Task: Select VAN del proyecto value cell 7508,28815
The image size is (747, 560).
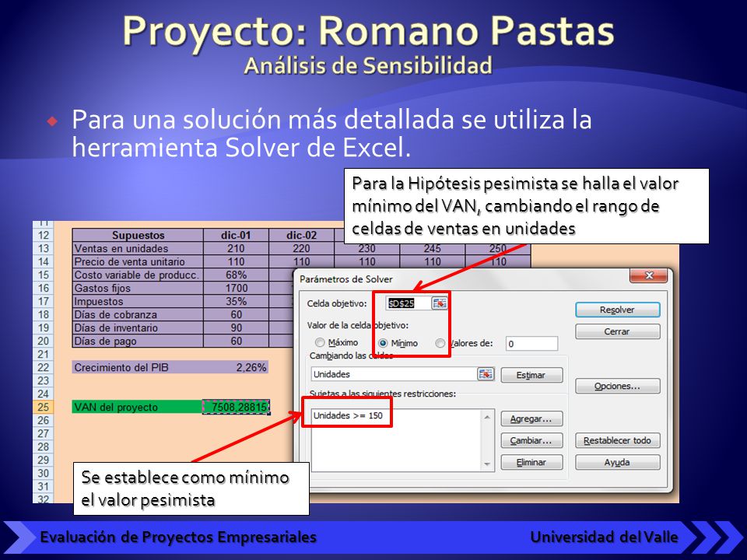Action: point(237,407)
